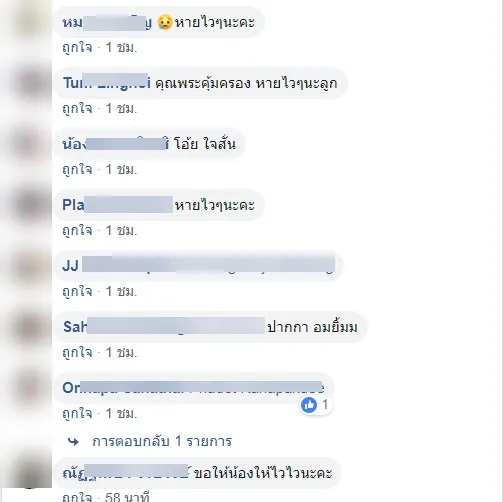Open profile of commenter starting with Tu
This screenshot has width=503, height=502.
click(107, 83)
